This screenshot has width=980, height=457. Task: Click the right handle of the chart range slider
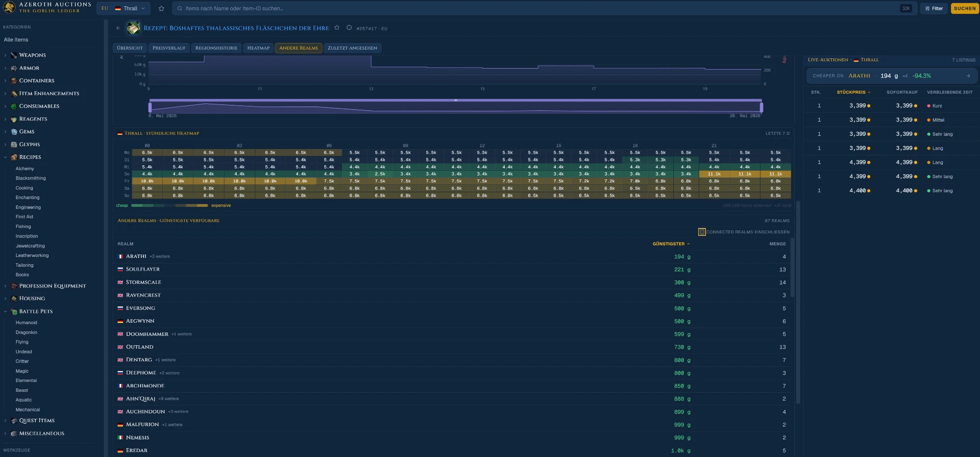761,106
